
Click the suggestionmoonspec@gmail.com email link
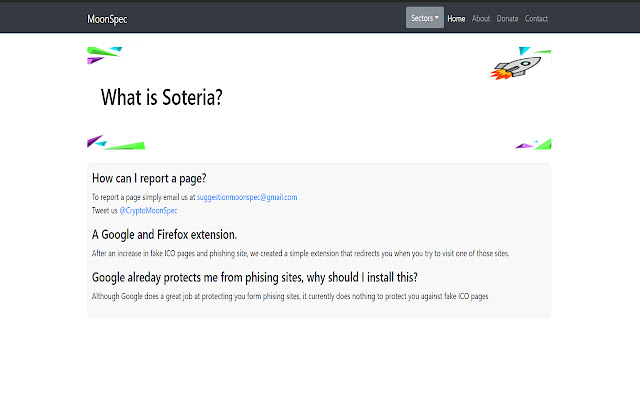point(247,197)
